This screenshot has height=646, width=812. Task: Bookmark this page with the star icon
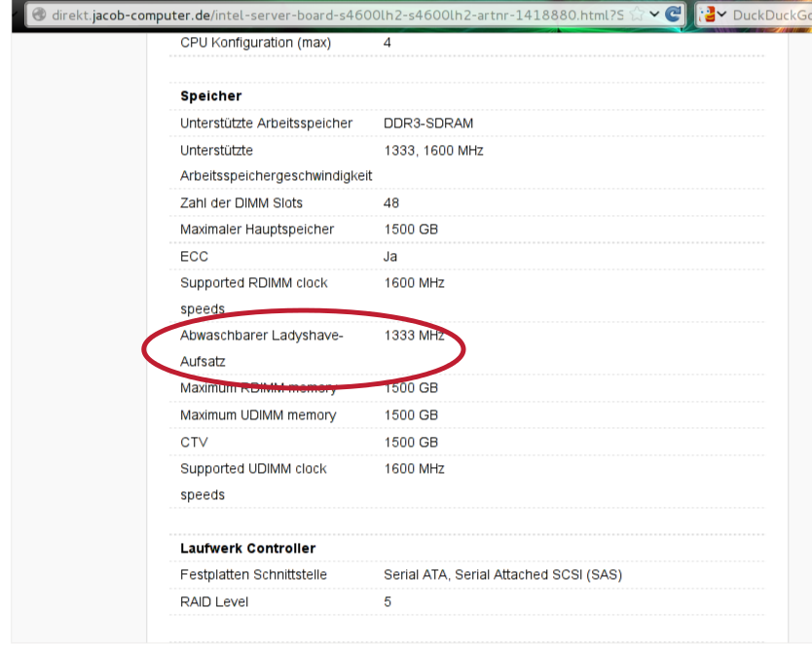(636, 15)
